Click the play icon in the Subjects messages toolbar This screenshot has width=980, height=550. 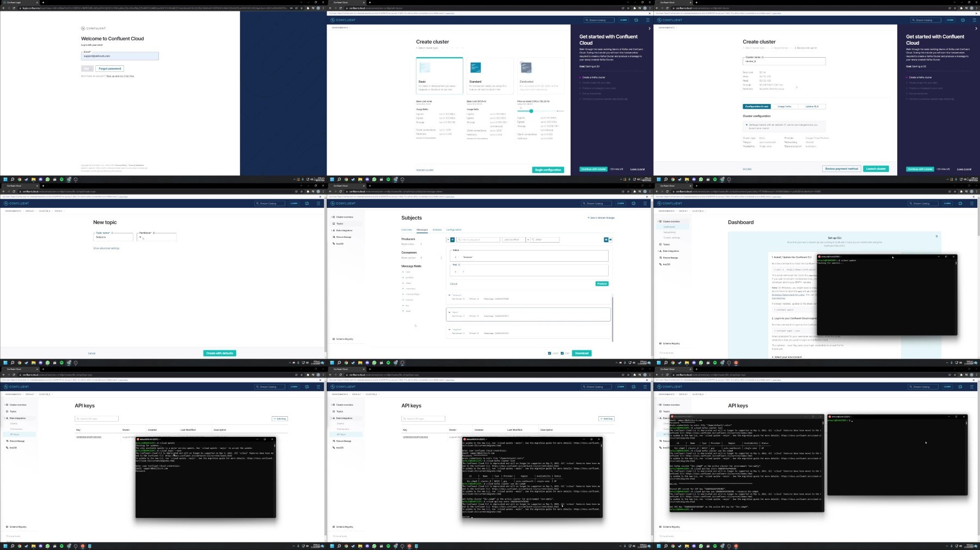[x=448, y=239]
